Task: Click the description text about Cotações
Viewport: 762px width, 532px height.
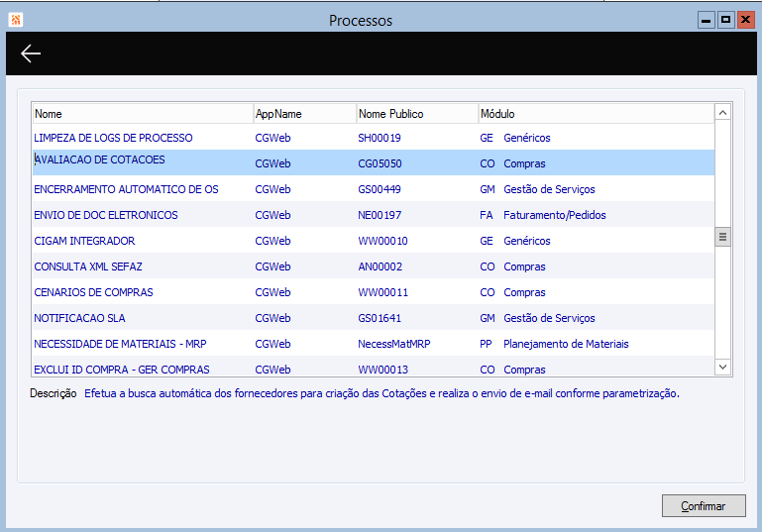Action: click(381, 393)
